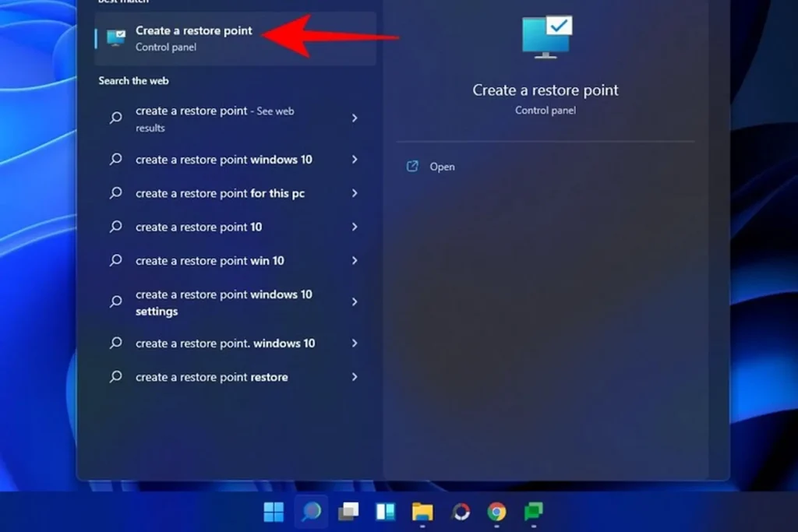
Task: Expand chevron next to 'restore point restore'
Action: 355,377
